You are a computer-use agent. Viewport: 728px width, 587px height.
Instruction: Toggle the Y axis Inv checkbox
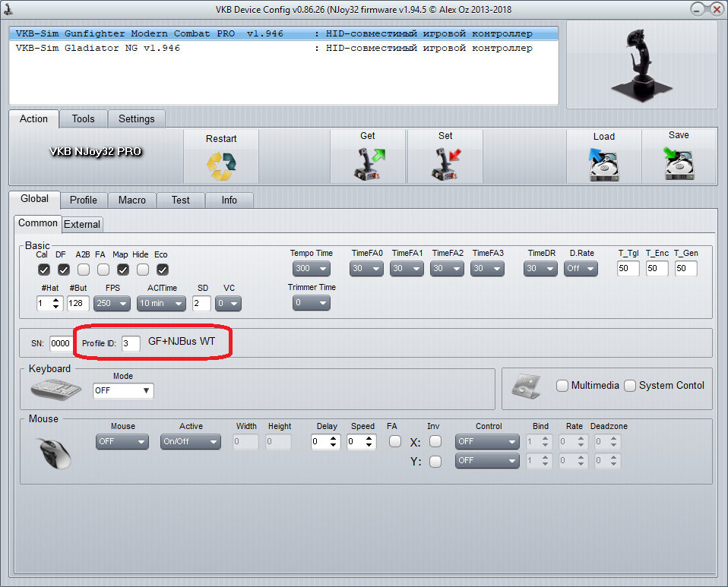click(x=435, y=461)
